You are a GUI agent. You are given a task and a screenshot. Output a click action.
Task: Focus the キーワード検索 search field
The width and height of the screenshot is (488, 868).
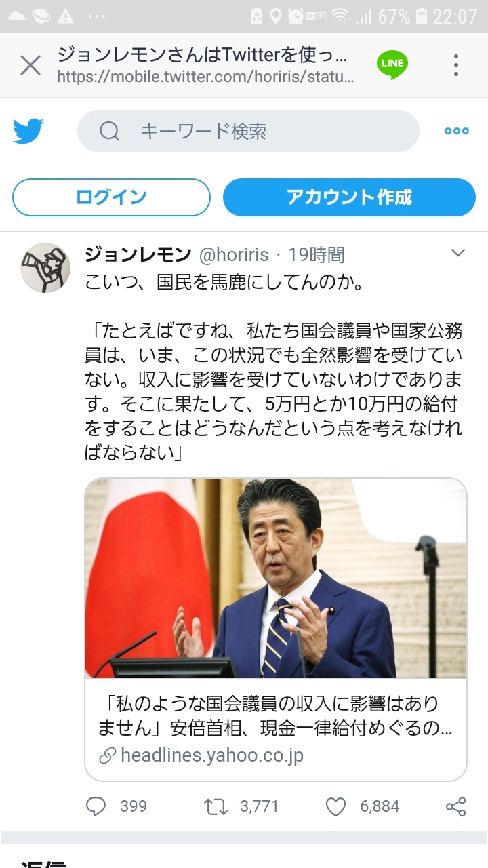coord(248,131)
